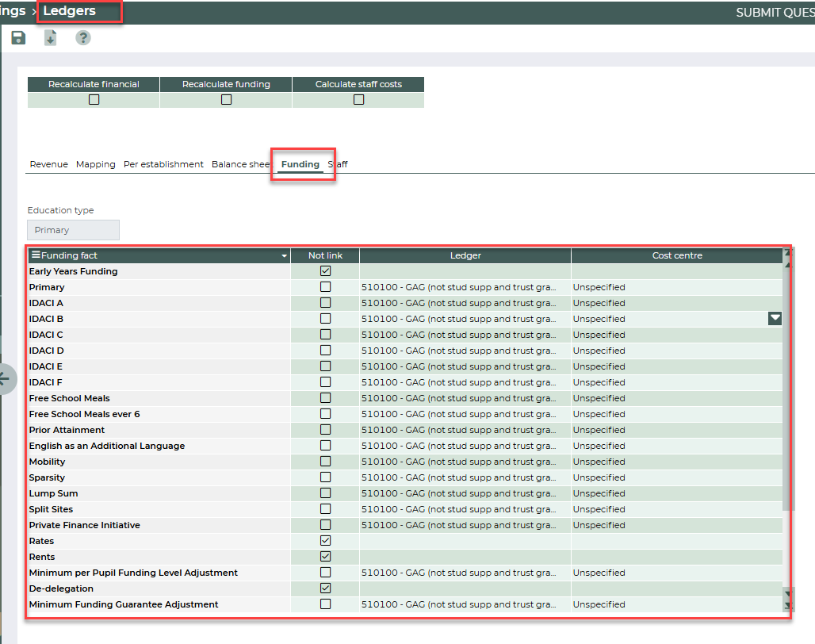Select the Mapping tab
The height and width of the screenshot is (644, 815).
point(95,164)
